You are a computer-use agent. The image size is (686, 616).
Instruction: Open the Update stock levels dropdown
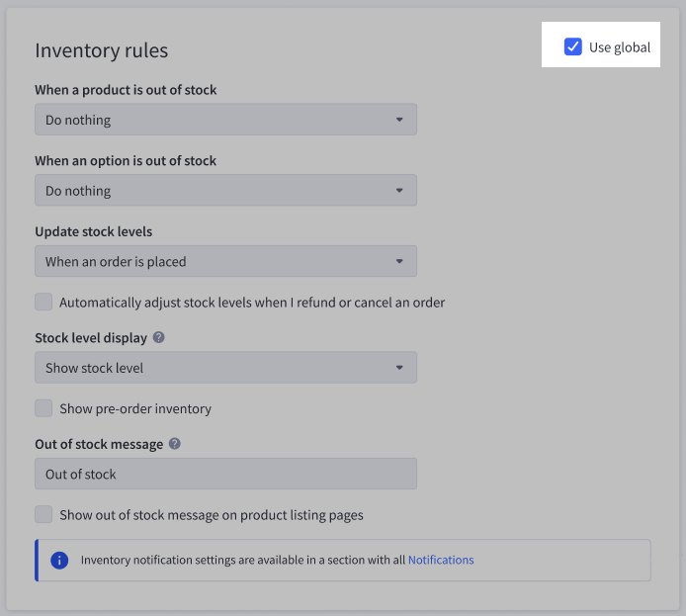coord(225,262)
